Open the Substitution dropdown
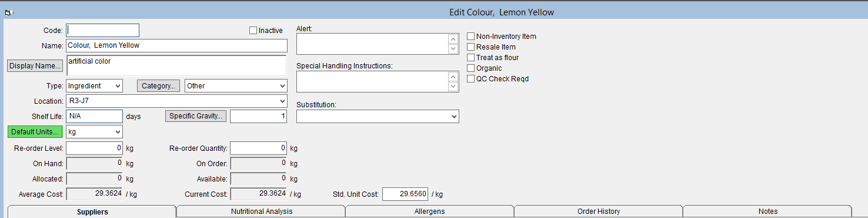The width and height of the screenshot is (868, 218). (x=378, y=117)
